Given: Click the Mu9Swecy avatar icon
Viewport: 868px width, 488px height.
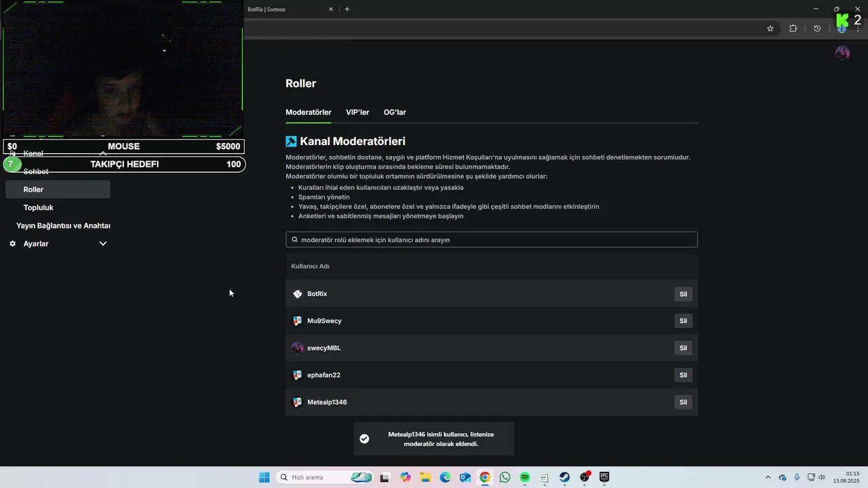Looking at the screenshot, I should point(297,321).
